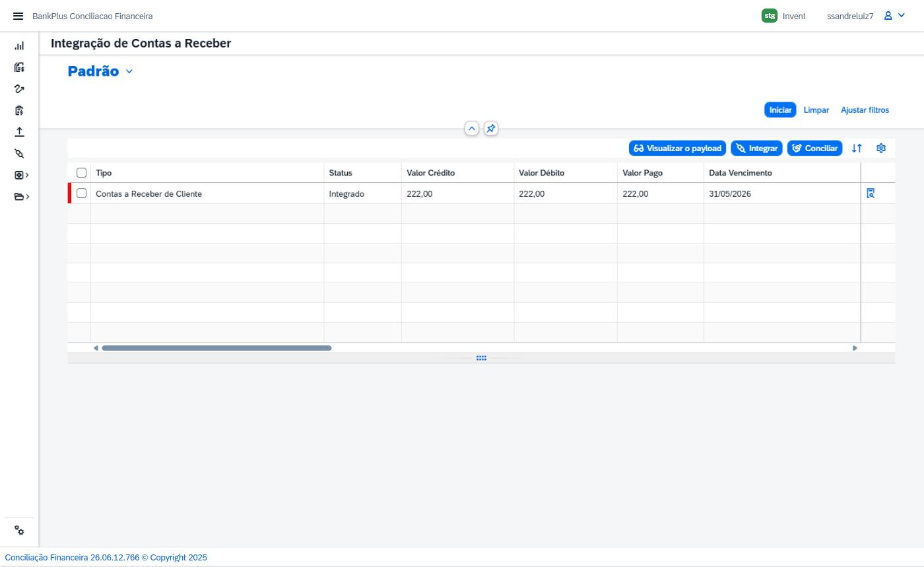
Task: Click the Data Vencimento column header
Action: (x=782, y=173)
